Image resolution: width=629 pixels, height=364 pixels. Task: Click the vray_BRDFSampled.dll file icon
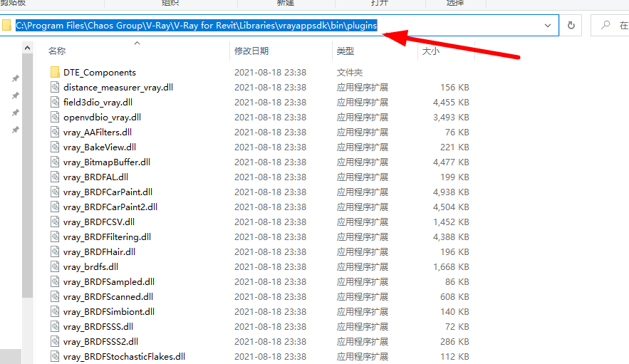coord(56,282)
